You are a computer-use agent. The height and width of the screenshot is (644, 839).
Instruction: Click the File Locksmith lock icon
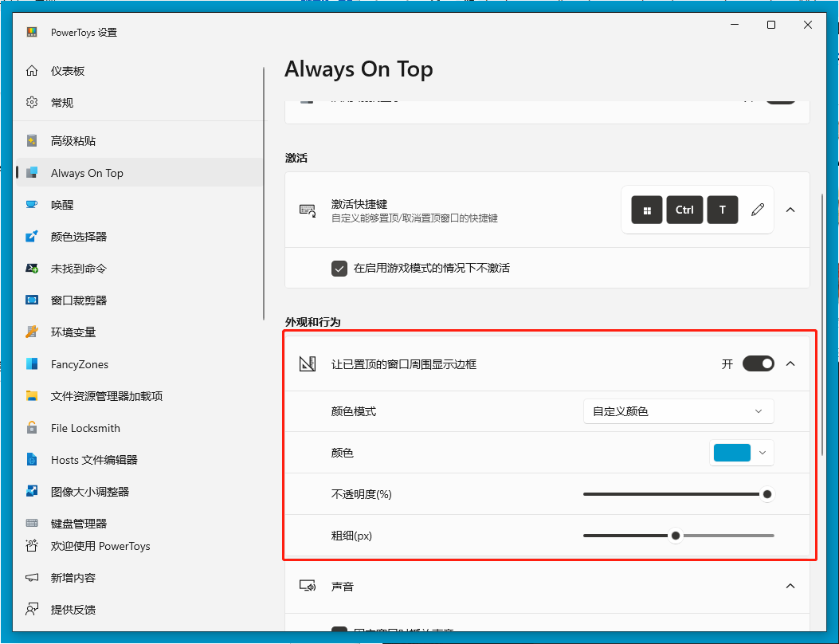pos(32,428)
